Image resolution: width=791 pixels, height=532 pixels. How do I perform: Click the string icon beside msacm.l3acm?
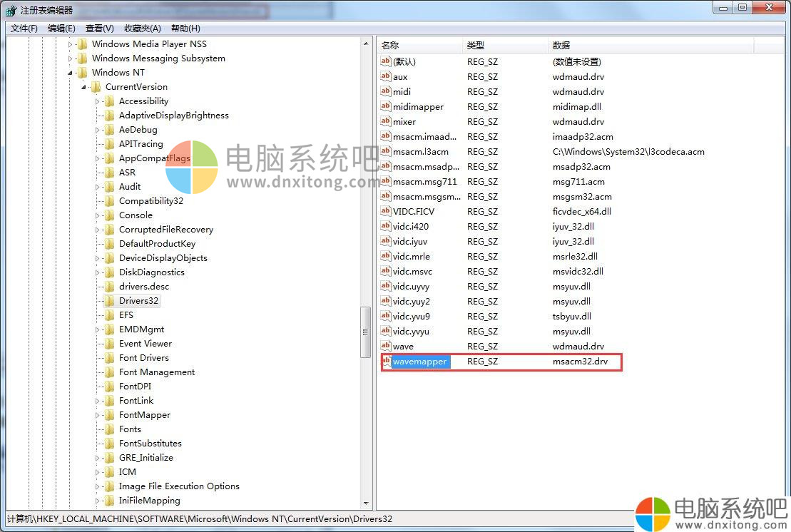pos(386,151)
